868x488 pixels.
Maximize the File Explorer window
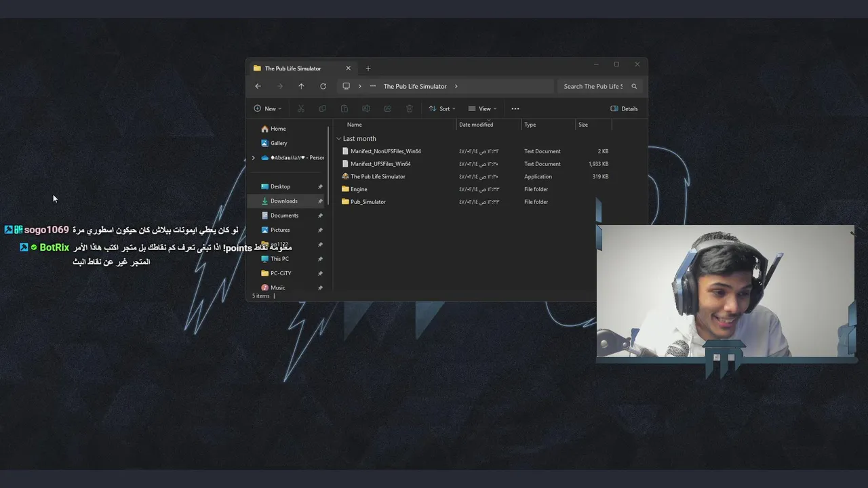(x=616, y=64)
